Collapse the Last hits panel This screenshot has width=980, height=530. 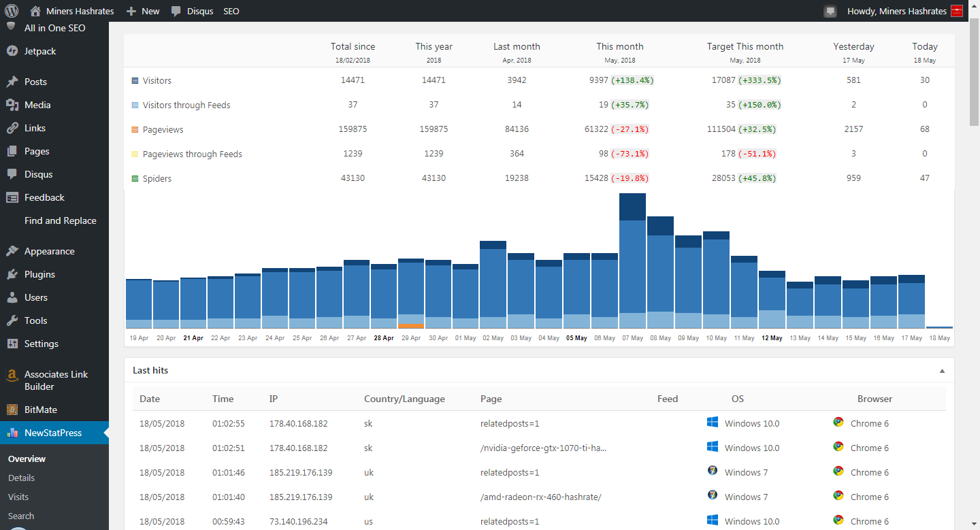click(942, 371)
